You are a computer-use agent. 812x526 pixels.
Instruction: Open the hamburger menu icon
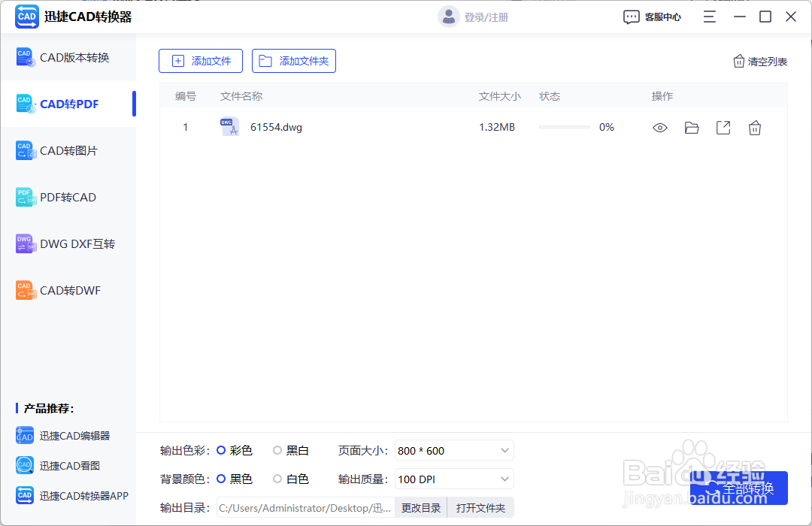click(x=710, y=17)
